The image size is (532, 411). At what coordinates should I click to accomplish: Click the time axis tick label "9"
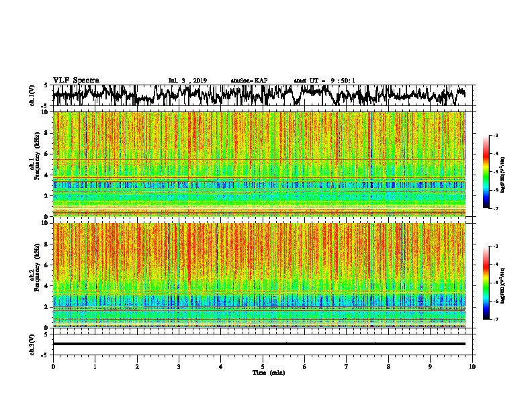point(430,367)
